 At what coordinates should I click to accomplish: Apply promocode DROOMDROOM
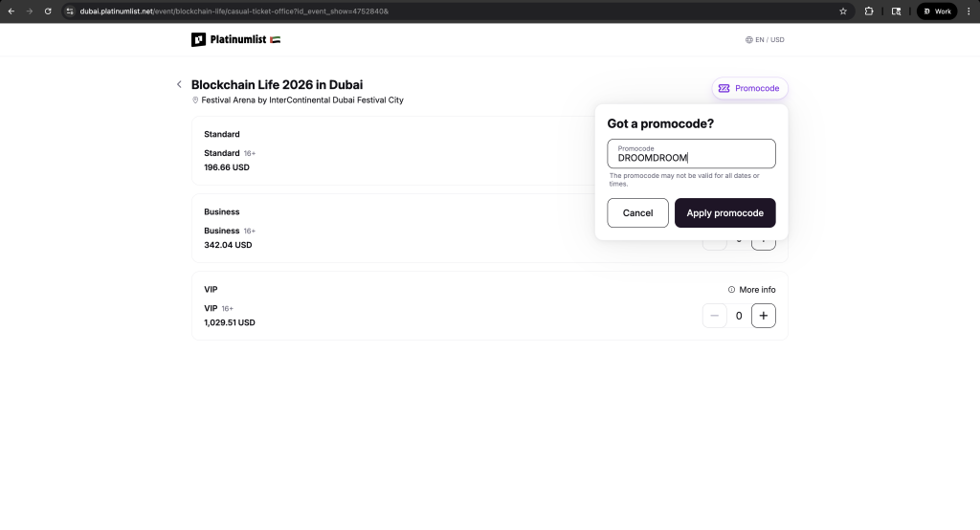point(725,212)
